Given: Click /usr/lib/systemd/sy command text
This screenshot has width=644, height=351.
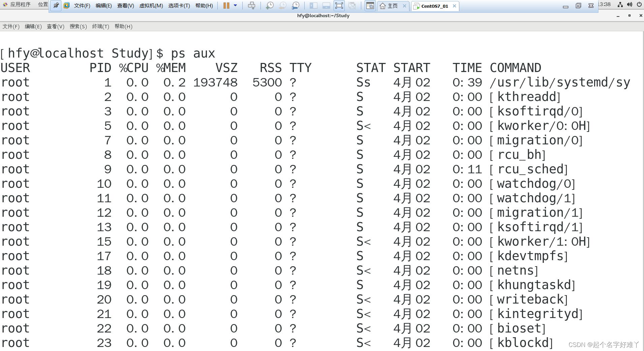Looking at the screenshot, I should [560, 82].
